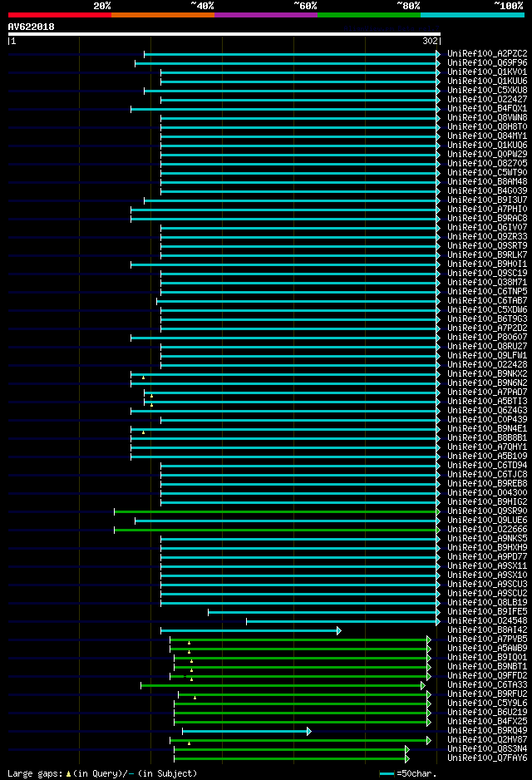The image size is (532, 780).
Task: Click the UniRef100_Q8S3N4 entry
Action: (x=487, y=748)
